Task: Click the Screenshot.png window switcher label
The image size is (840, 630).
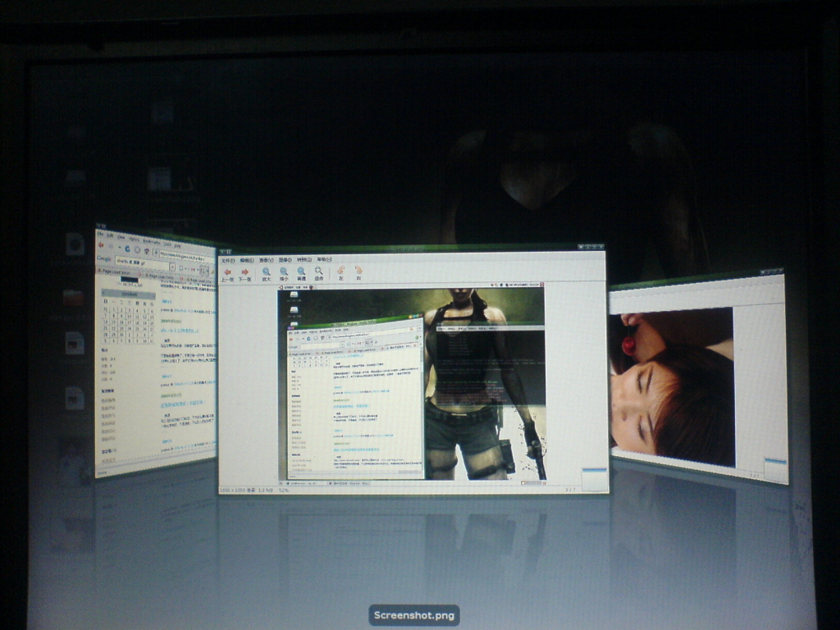Action: (x=414, y=615)
